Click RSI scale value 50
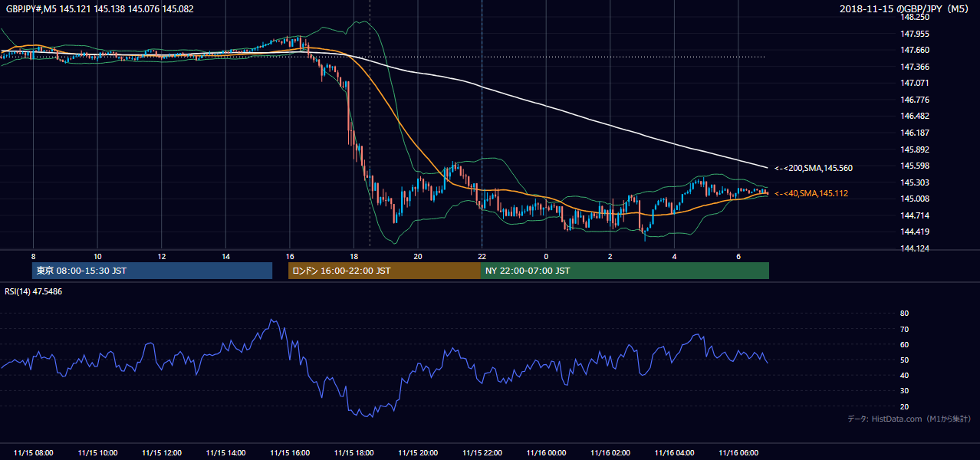 click(904, 360)
